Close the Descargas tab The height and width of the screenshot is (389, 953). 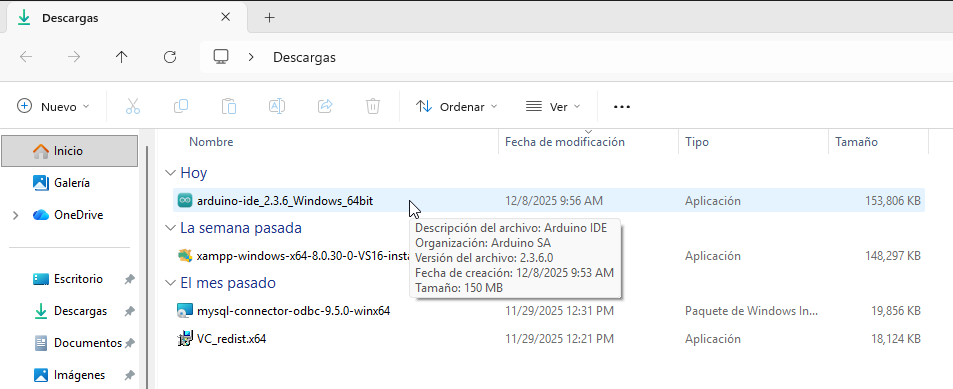pos(225,18)
